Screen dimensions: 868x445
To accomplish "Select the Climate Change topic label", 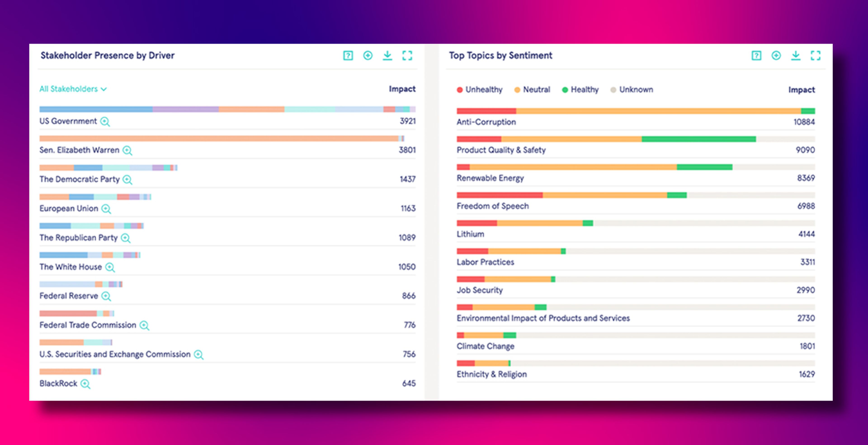I will point(485,346).
